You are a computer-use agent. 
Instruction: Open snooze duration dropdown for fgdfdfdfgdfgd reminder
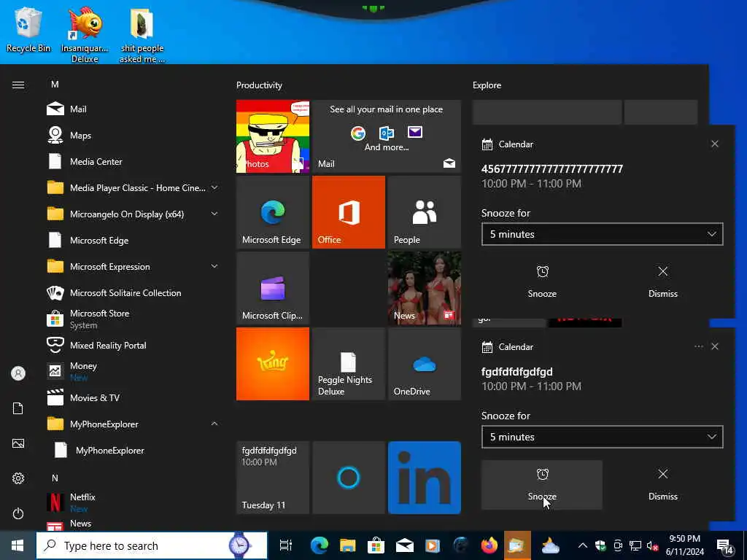602,437
